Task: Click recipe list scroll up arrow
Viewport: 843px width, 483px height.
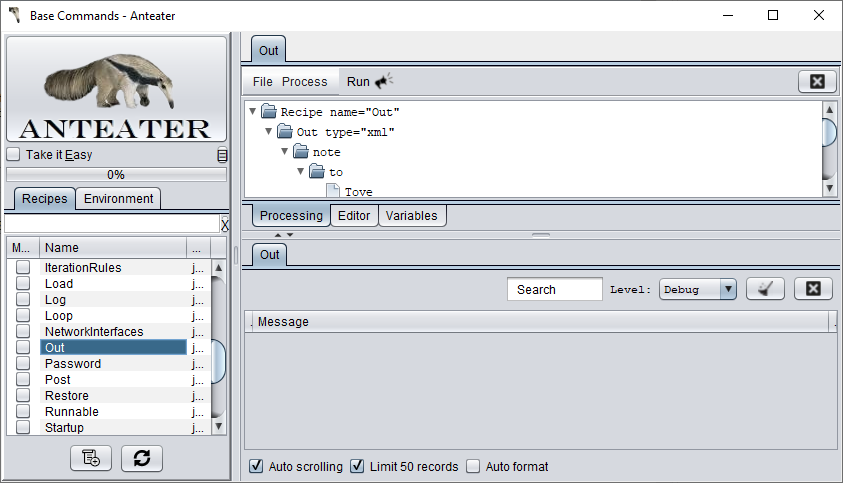Action: pyautogui.click(x=218, y=267)
